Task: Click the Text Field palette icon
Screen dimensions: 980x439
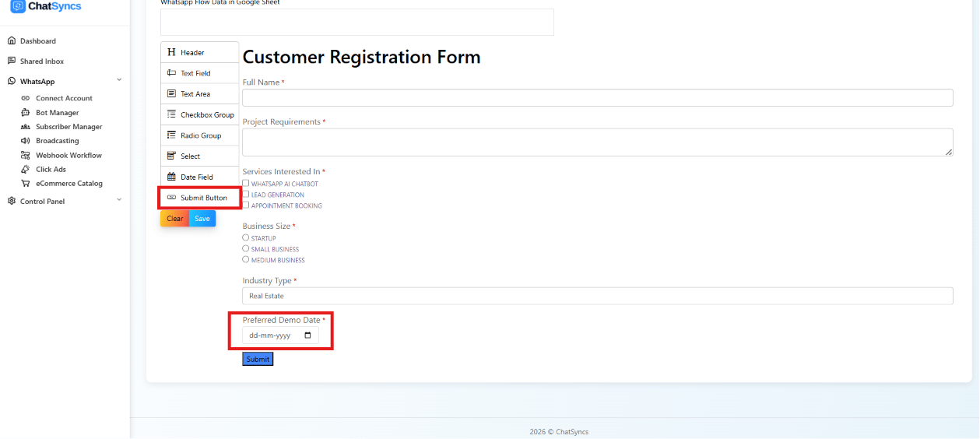Action: [171, 73]
